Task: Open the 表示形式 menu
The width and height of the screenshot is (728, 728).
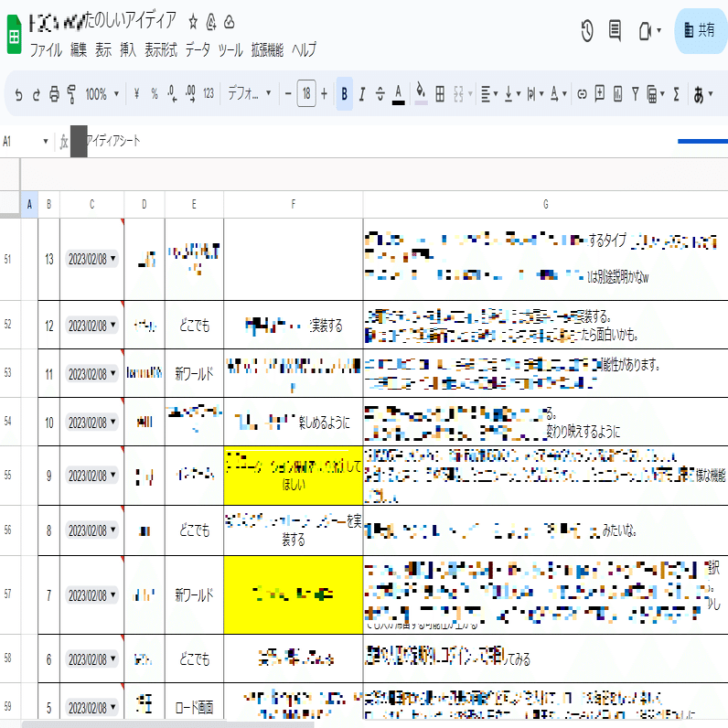Action: (x=161, y=49)
